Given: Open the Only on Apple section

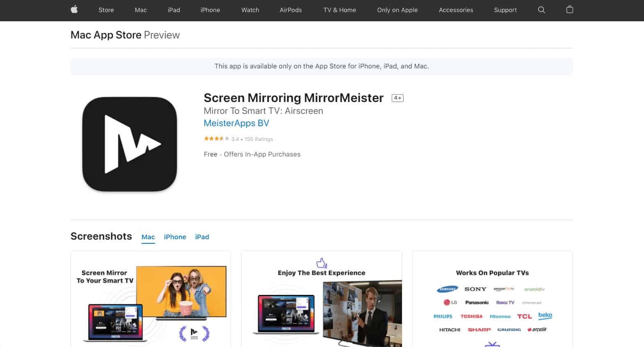Looking at the screenshot, I should point(397,10).
